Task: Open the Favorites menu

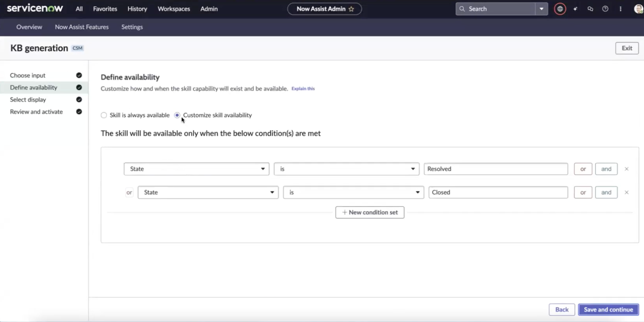Action: click(105, 9)
